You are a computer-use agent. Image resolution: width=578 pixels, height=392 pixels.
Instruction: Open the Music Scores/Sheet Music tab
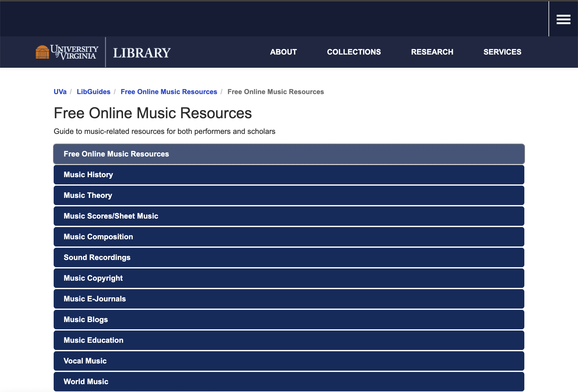pos(289,216)
